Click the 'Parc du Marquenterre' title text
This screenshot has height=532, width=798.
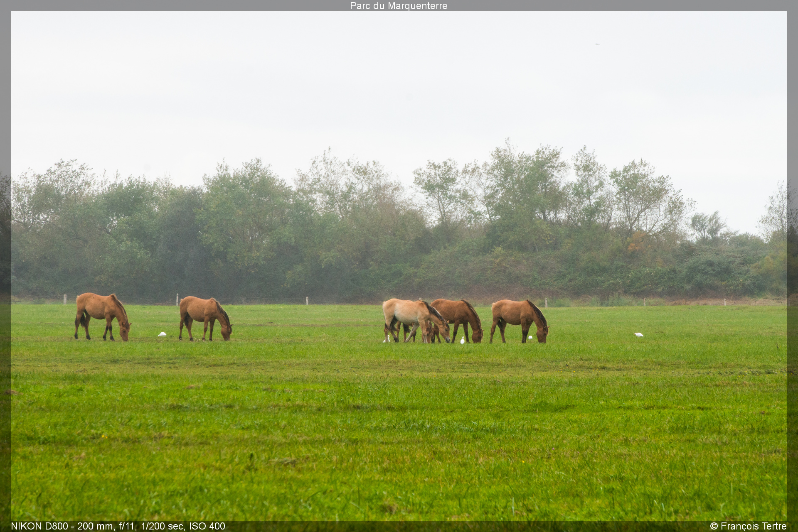[399, 6]
